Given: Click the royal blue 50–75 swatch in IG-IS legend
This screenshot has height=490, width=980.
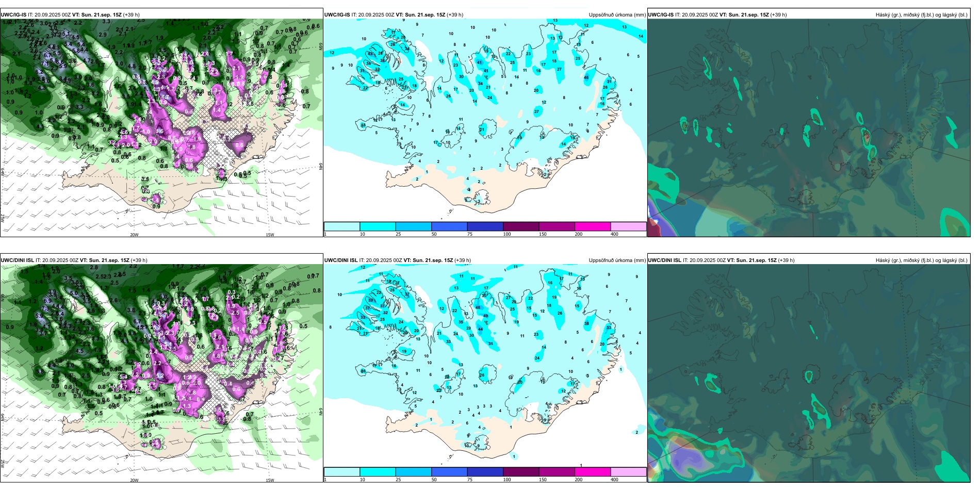Looking at the screenshot, I should [449, 226].
